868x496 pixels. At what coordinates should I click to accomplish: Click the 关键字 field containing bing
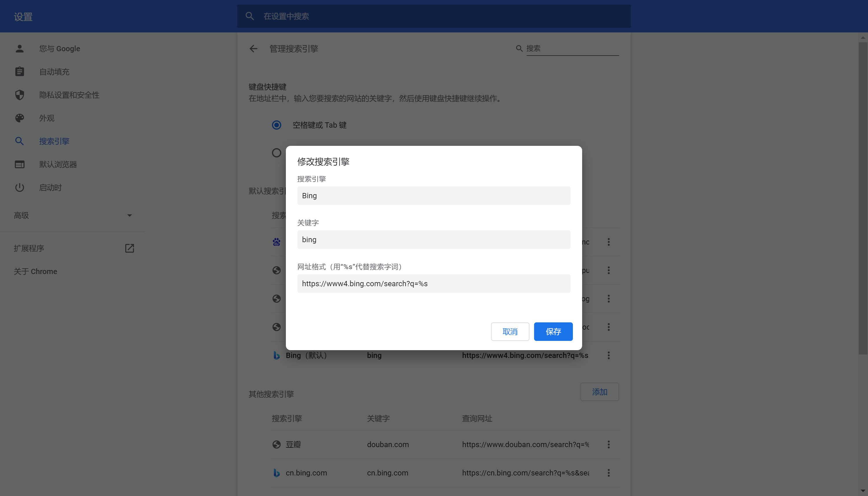(x=433, y=240)
